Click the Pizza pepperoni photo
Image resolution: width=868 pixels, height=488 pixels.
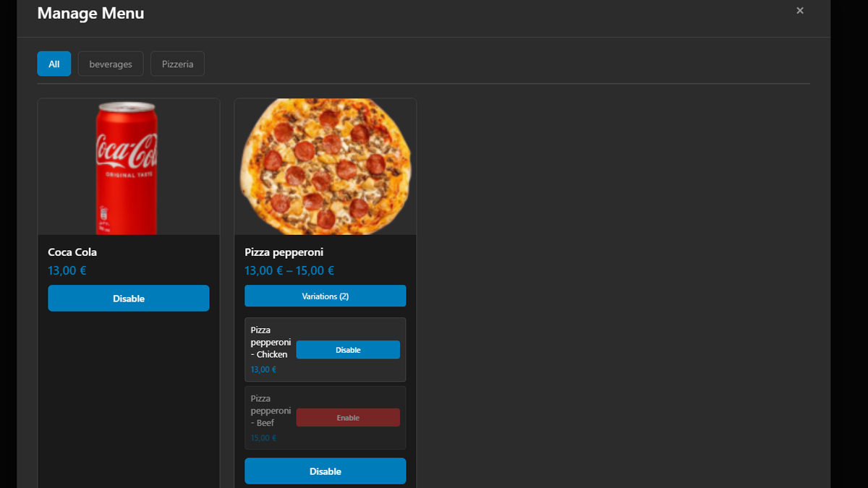(x=325, y=167)
